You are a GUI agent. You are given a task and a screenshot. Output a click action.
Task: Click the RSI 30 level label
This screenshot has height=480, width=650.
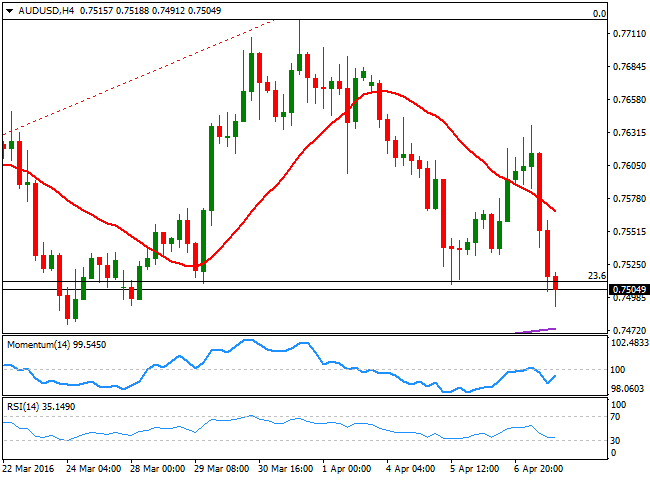pos(615,440)
